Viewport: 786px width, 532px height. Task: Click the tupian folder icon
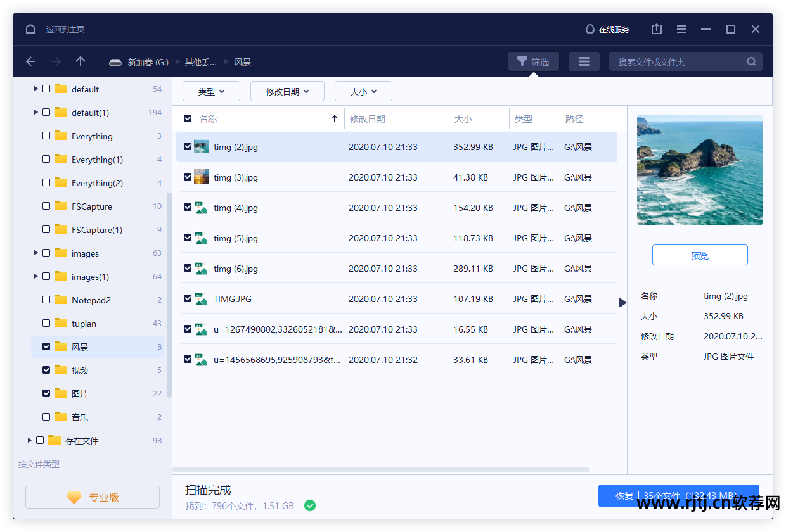coord(61,323)
